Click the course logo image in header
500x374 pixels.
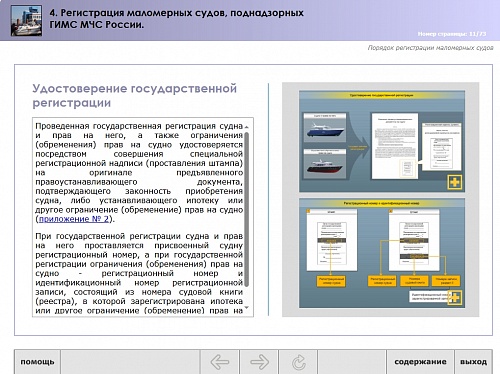coord(26,20)
